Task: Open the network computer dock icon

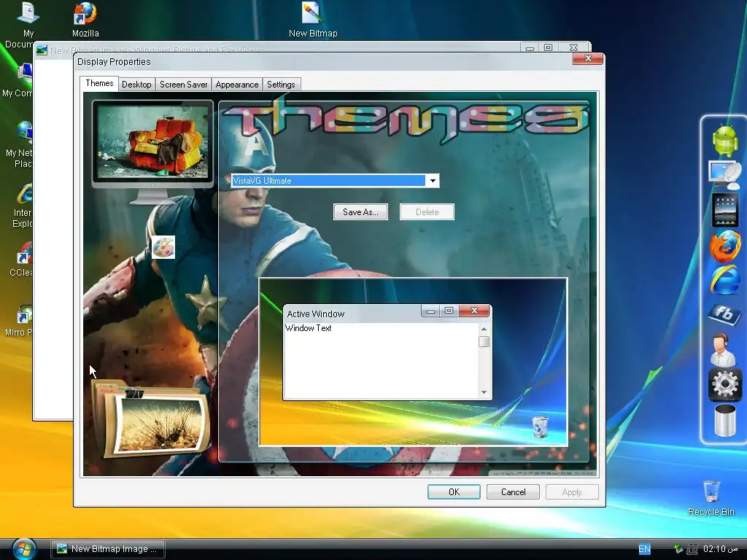Action: tap(724, 175)
